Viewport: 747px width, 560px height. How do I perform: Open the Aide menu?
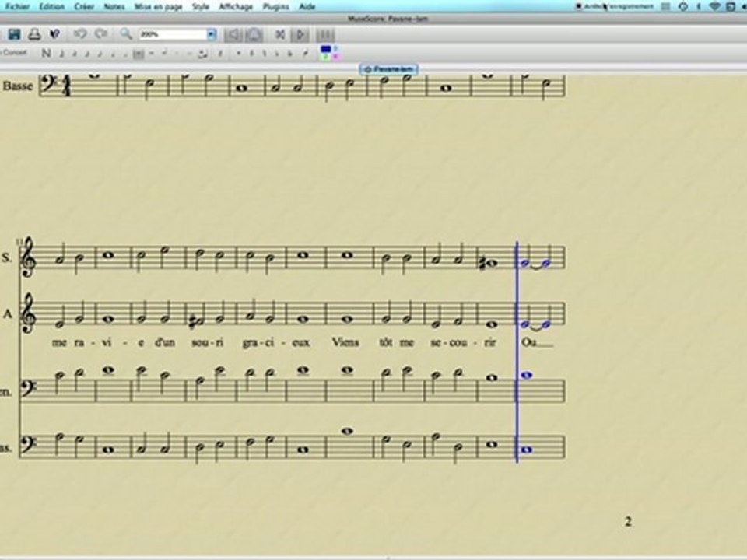307,7
